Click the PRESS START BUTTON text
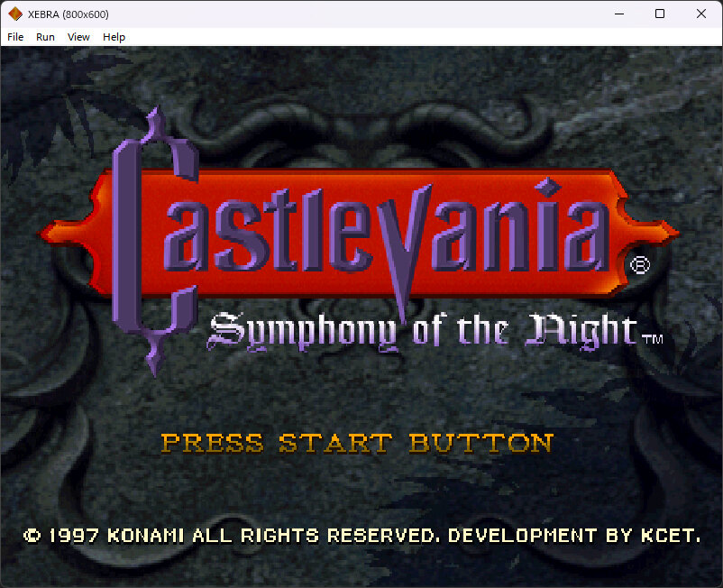The image size is (723, 588). tap(357, 443)
